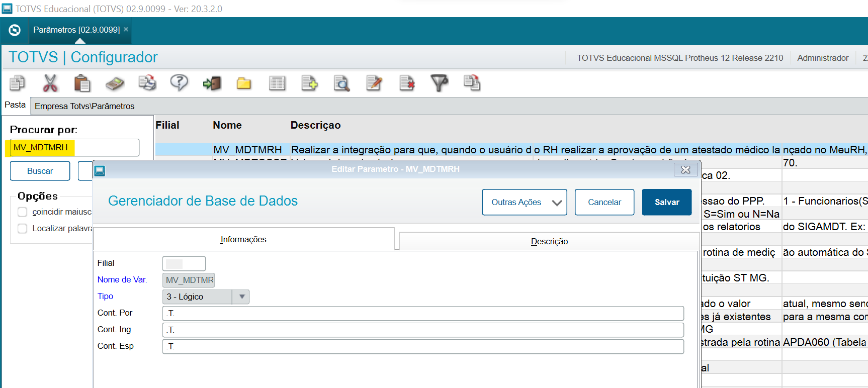Click the Search document magnifier icon
868x388 pixels.
point(341,83)
